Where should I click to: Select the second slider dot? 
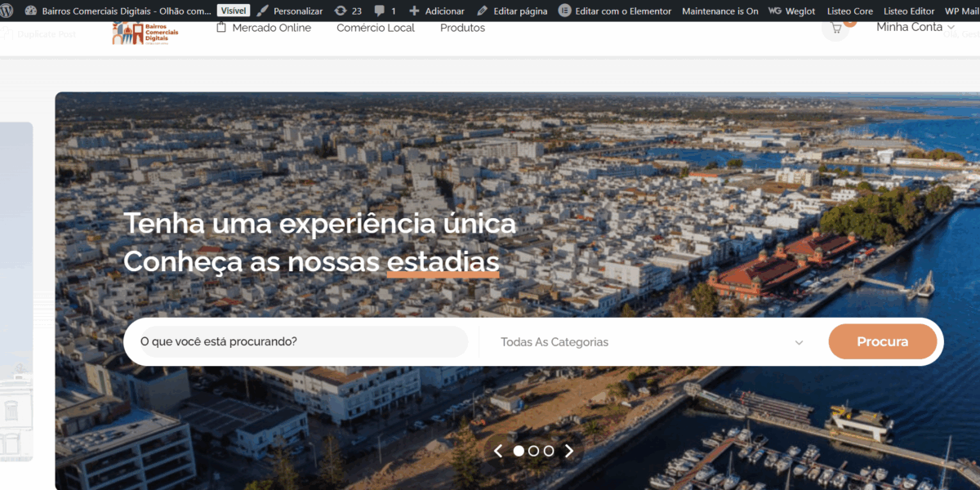coord(533,451)
